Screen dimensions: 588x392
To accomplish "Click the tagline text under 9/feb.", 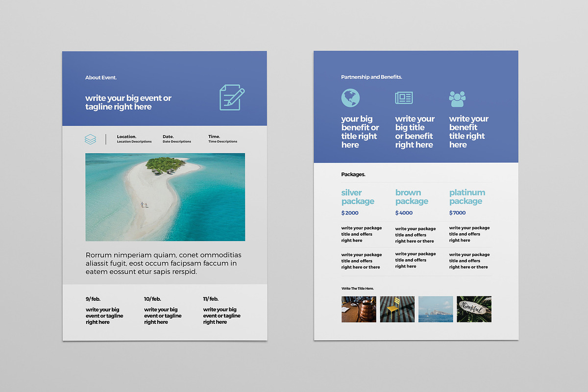I will click(x=104, y=316).
